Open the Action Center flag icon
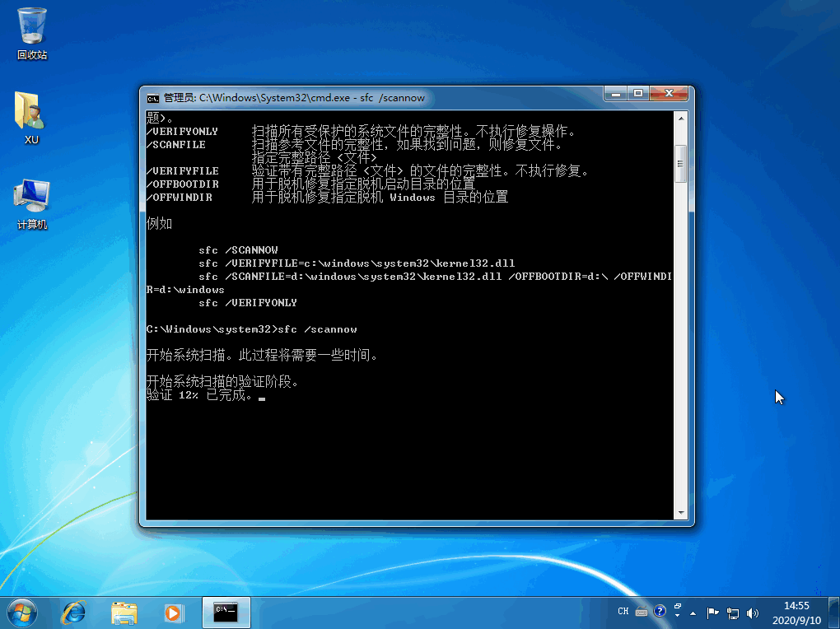 coord(713,613)
